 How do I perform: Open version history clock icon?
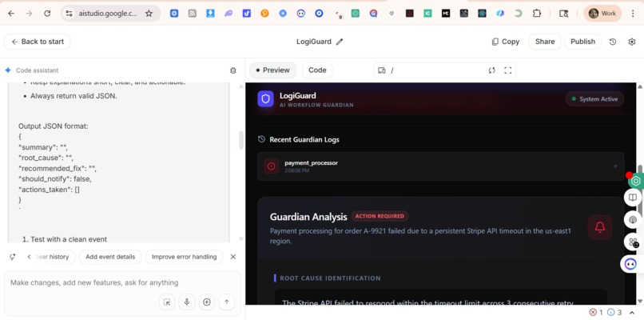(613, 42)
